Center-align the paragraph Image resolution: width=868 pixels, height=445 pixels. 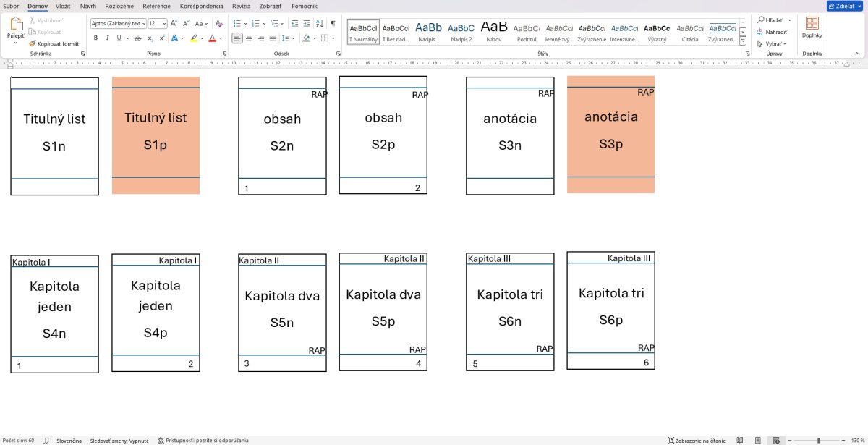click(x=250, y=38)
